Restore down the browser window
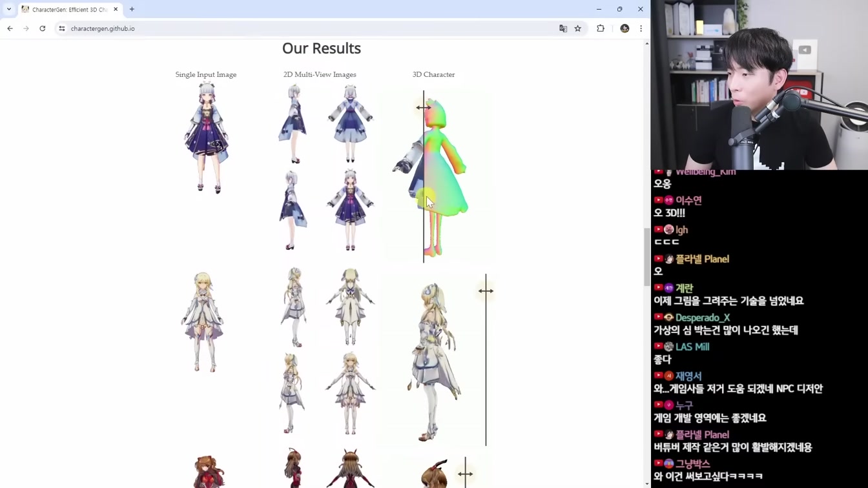 619,9
